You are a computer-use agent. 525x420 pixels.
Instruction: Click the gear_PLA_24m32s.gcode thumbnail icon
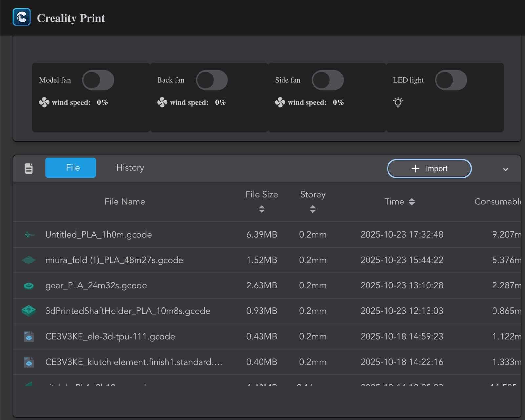pos(29,285)
